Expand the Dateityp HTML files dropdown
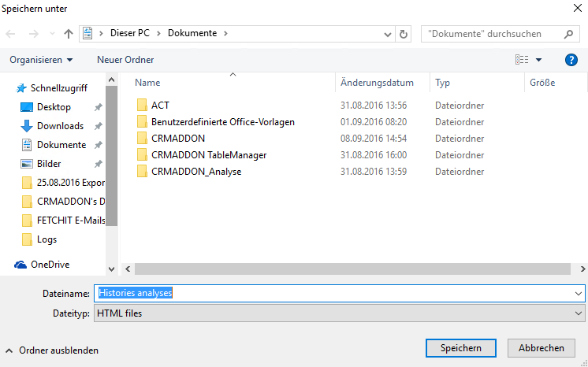This screenshot has width=588, height=367. coord(340,313)
